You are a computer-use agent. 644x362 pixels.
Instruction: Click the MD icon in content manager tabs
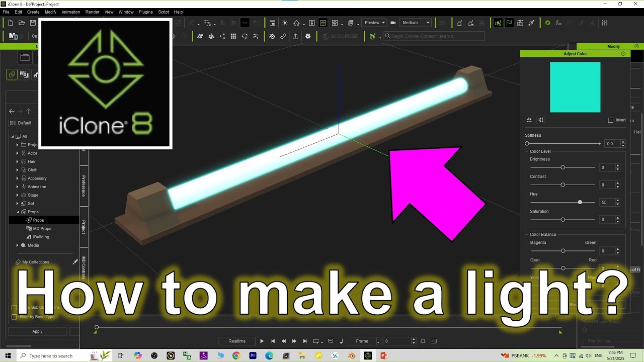24,74
